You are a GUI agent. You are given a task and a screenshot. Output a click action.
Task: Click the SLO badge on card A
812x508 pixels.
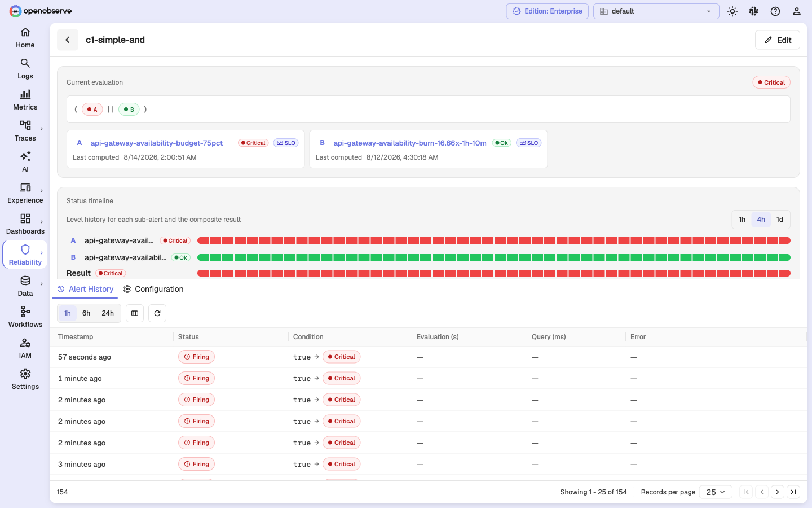286,143
